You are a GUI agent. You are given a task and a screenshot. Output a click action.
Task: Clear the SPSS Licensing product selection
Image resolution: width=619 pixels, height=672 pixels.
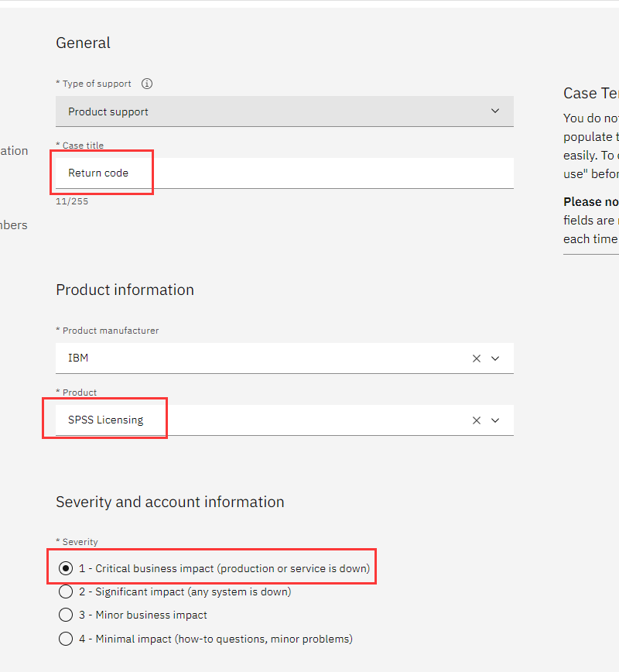pyautogui.click(x=477, y=420)
